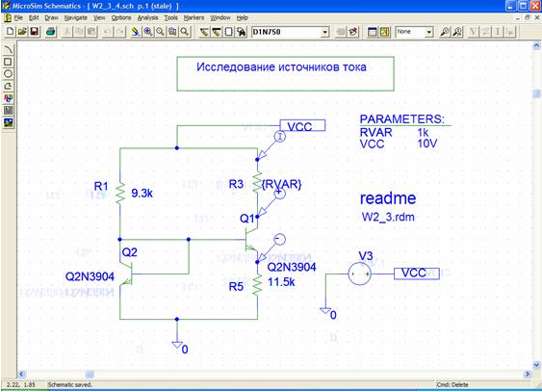
Task: Select the PARAMETERS: block heading
Action: click(x=402, y=119)
